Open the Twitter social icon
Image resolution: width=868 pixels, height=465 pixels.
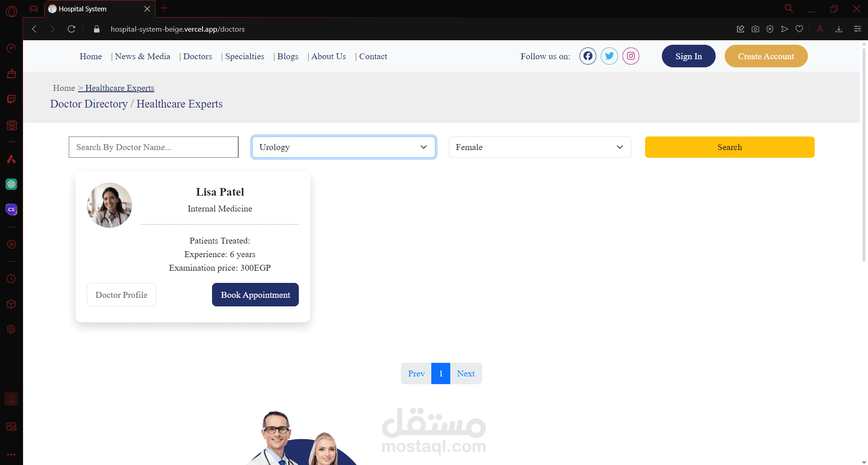coord(609,56)
